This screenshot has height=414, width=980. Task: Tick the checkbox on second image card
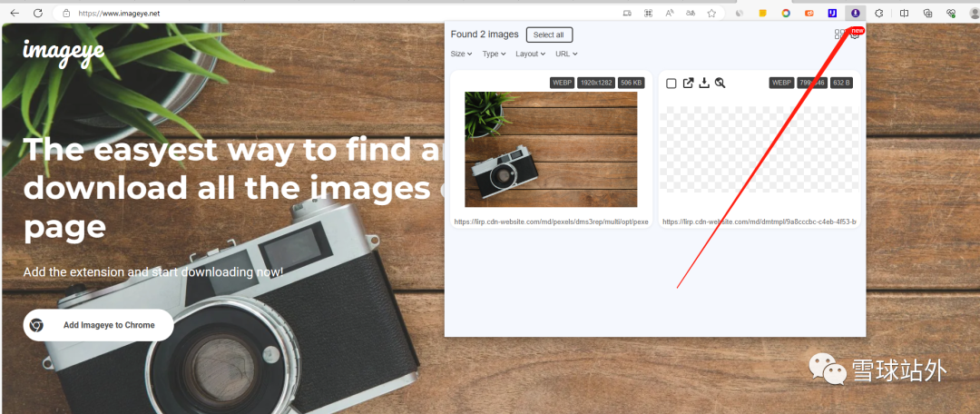pos(671,84)
